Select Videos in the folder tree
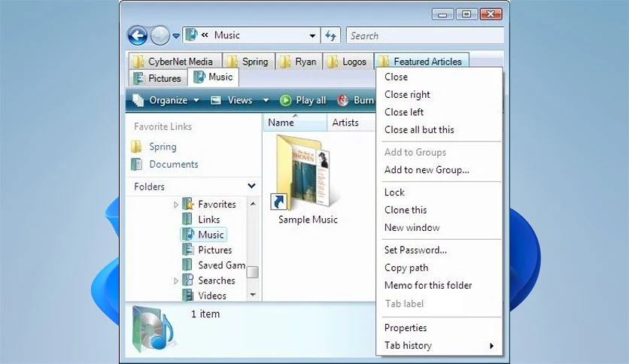This screenshot has height=364, width=629. [x=212, y=296]
